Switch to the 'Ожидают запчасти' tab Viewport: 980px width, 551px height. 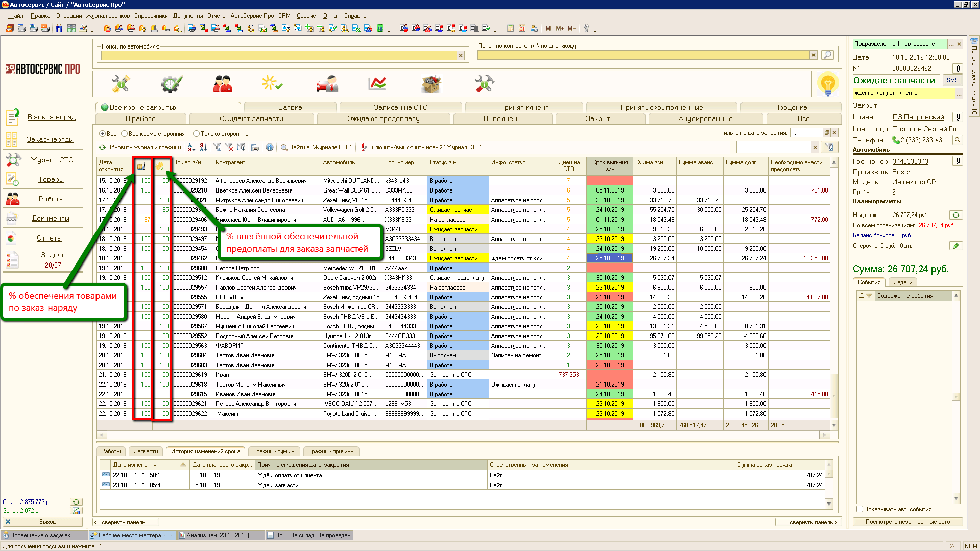tap(251, 118)
